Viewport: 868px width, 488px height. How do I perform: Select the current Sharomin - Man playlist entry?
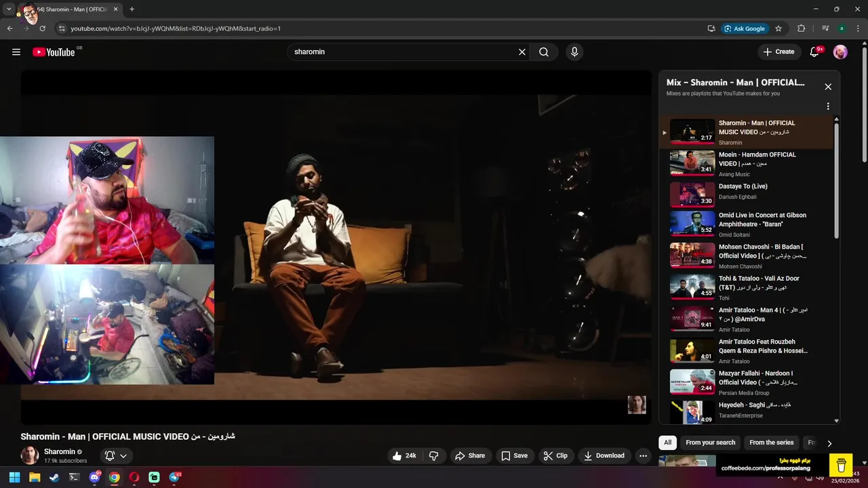746,132
